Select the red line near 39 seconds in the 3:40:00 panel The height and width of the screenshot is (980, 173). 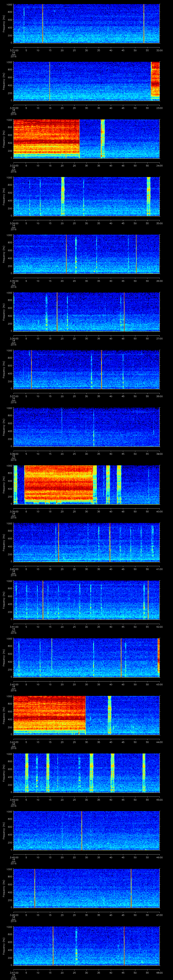[110, 543]
